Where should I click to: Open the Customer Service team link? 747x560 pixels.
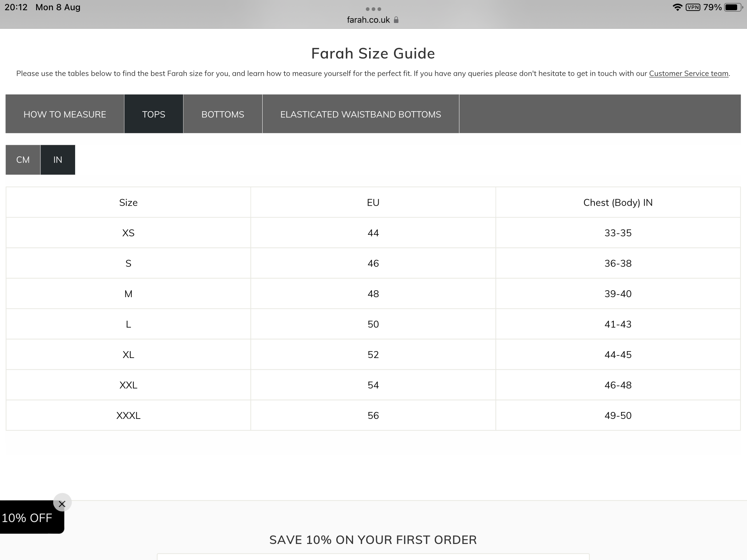click(x=689, y=74)
